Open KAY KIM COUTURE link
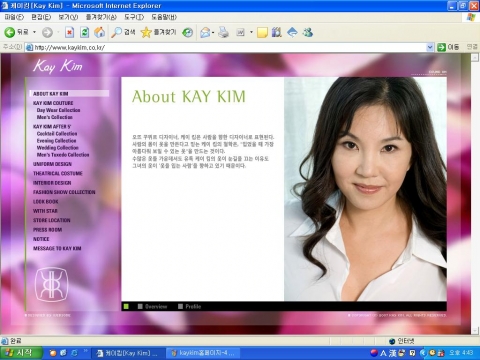The height and width of the screenshot is (360, 480). point(53,103)
